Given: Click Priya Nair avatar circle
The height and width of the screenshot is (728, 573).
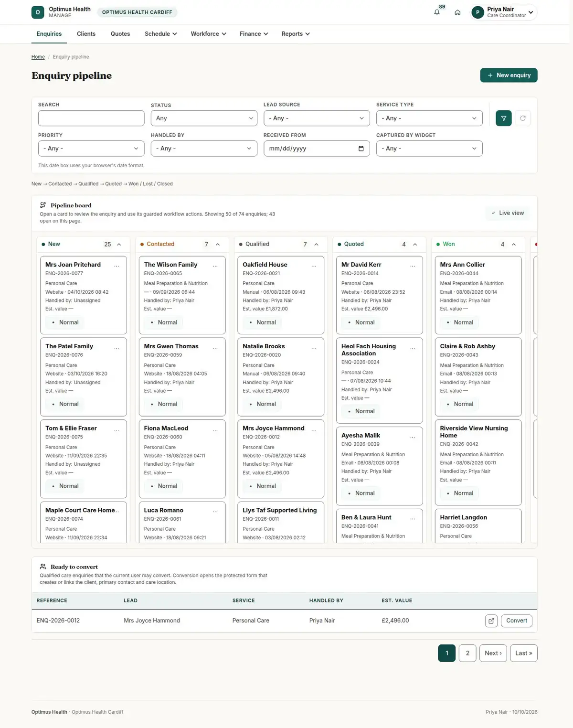Looking at the screenshot, I should [x=477, y=12].
